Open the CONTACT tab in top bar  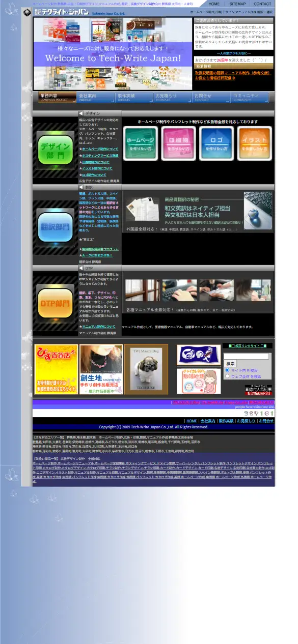pyautogui.click(x=262, y=4)
